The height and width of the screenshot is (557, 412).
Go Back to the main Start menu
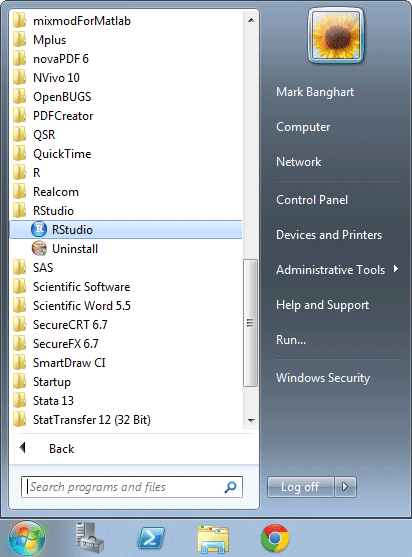tap(61, 449)
